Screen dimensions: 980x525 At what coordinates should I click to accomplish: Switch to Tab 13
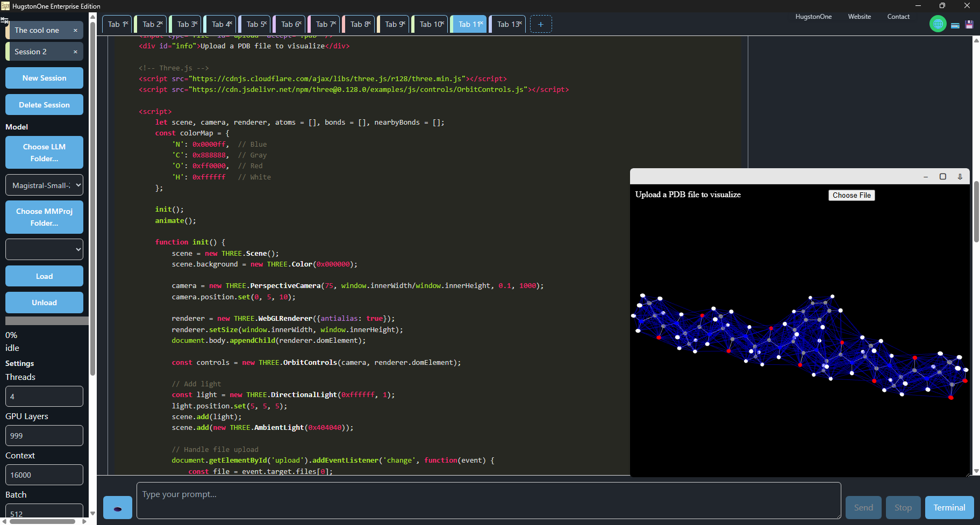click(506, 24)
